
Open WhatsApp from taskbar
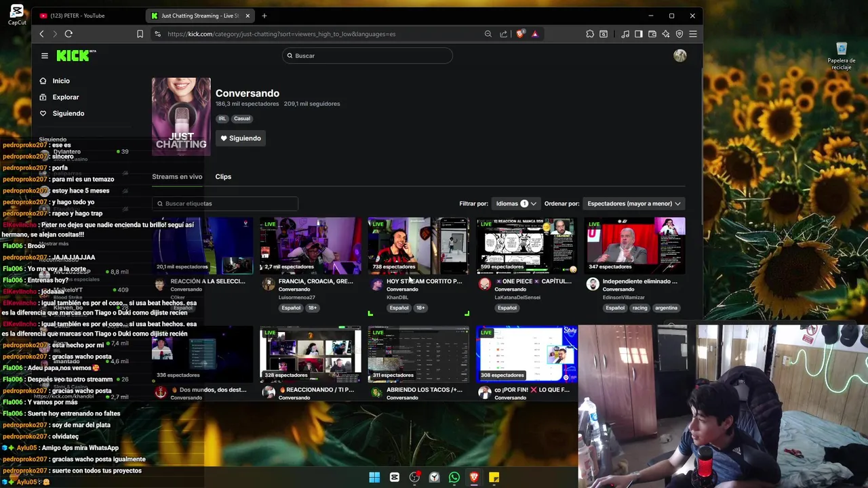[x=454, y=478]
